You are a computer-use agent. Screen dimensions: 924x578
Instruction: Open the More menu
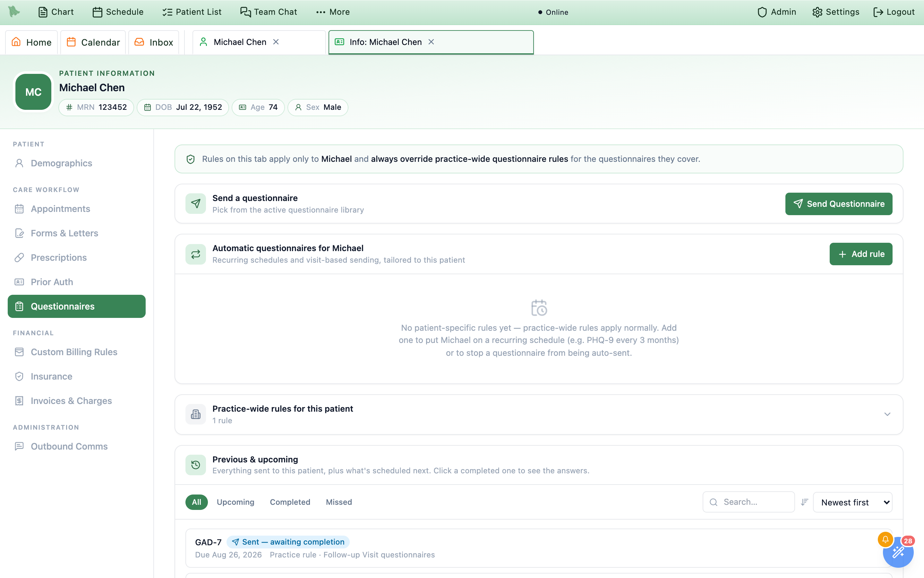[x=333, y=12]
